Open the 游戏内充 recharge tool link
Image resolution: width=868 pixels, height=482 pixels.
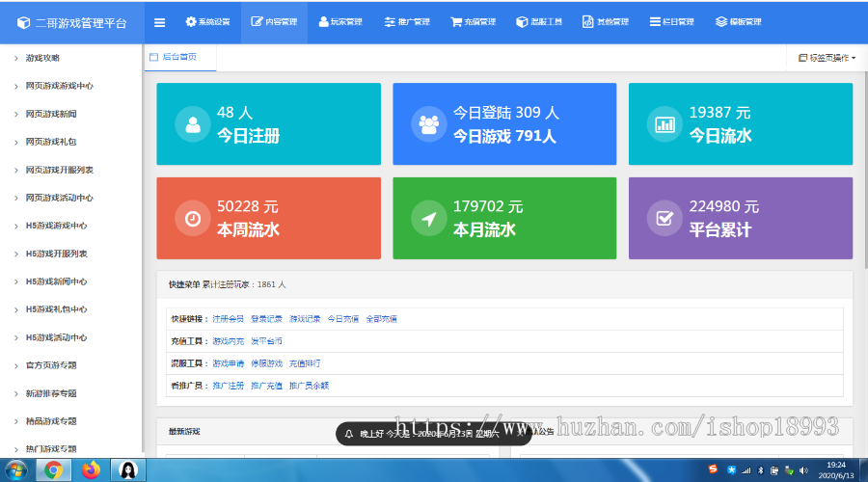point(228,341)
